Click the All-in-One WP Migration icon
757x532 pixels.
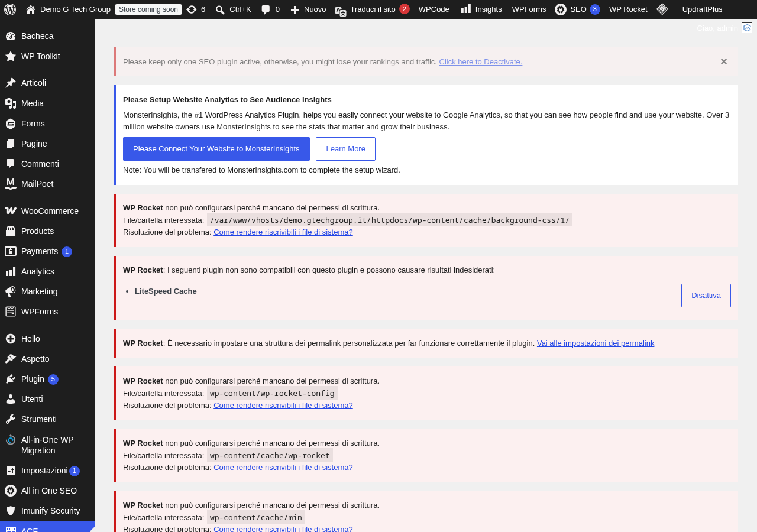(11, 440)
